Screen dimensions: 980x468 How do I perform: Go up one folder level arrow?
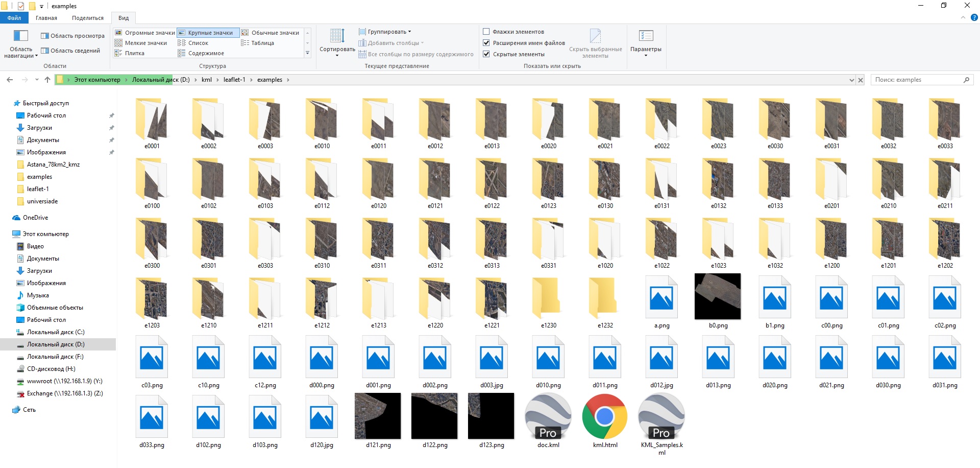coord(47,80)
